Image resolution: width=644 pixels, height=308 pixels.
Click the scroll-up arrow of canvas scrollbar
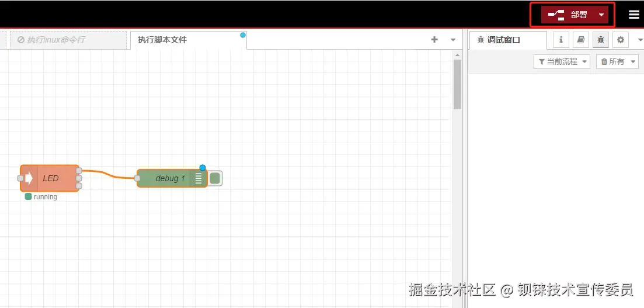click(457, 55)
